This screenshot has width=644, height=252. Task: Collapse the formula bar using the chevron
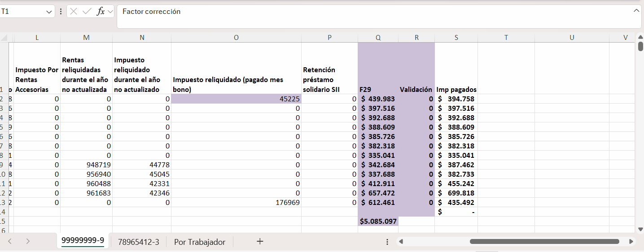[636, 10]
